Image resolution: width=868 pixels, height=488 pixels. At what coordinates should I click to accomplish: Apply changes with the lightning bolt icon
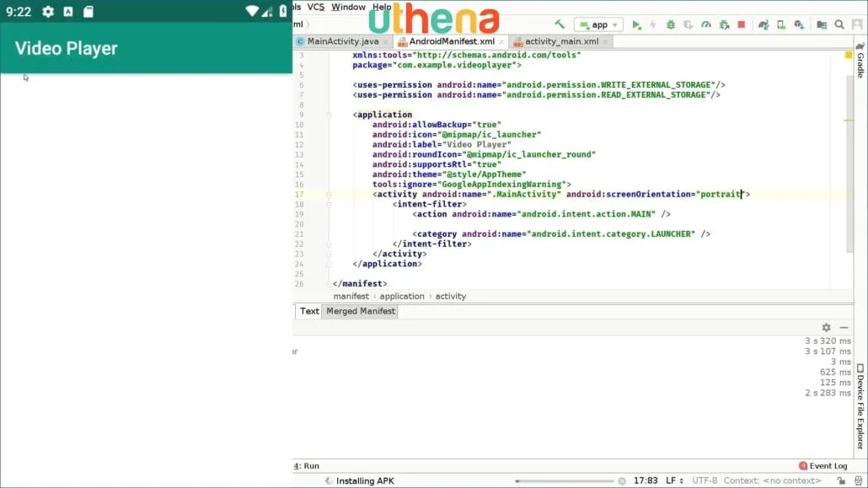tap(653, 25)
